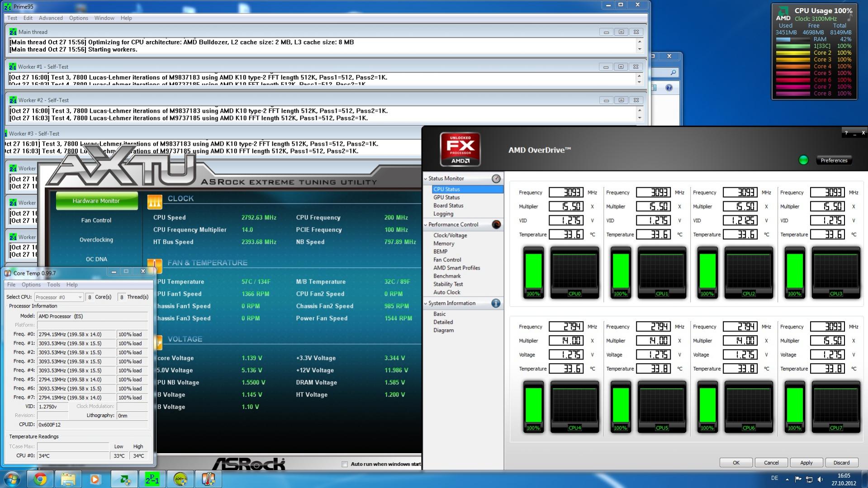Click the Prime95 title bar application icon
The width and height of the screenshot is (868, 488).
[7, 6]
